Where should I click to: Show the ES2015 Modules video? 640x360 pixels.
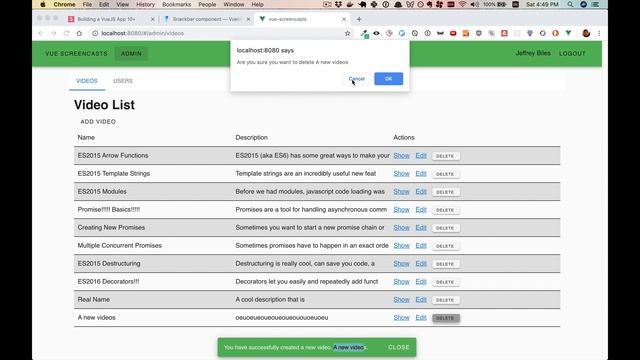pos(401,191)
